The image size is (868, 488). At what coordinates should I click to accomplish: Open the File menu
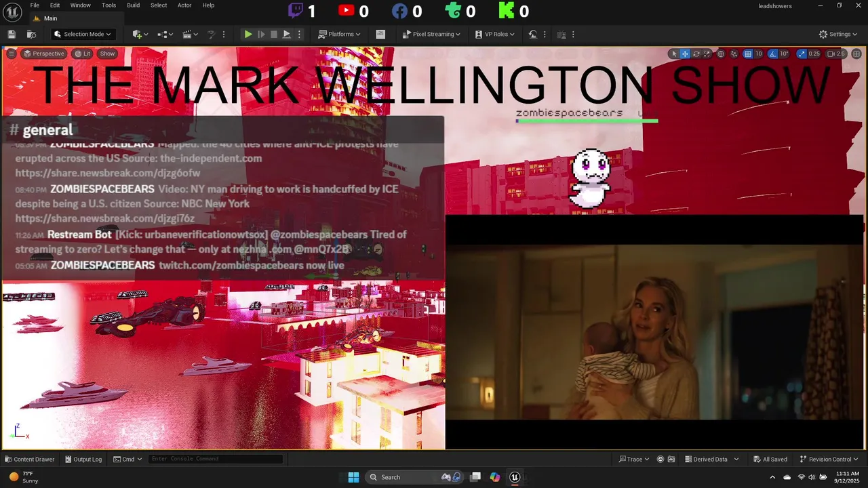pyautogui.click(x=35, y=5)
